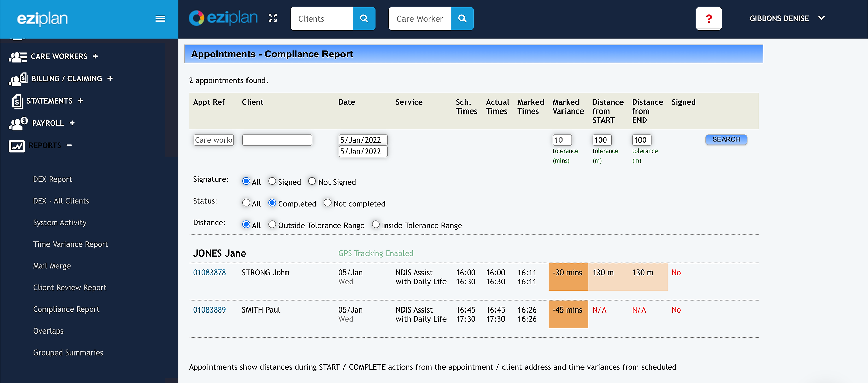Click the Care Workers sidebar icon

click(x=18, y=57)
